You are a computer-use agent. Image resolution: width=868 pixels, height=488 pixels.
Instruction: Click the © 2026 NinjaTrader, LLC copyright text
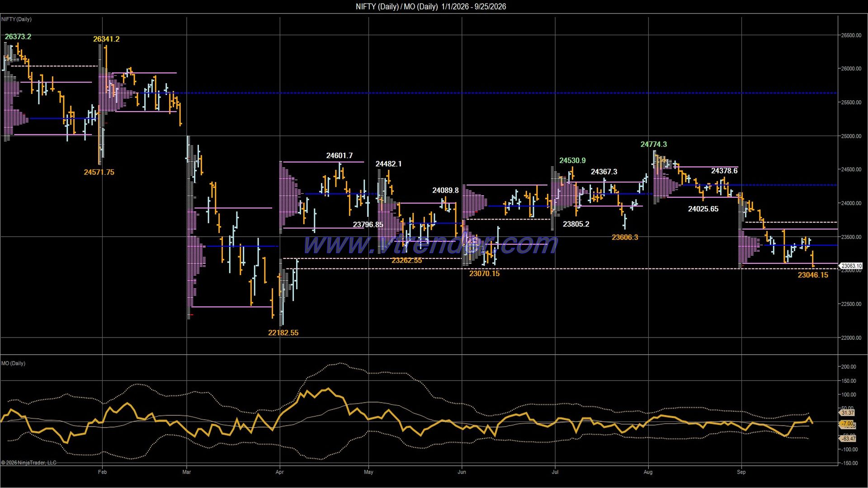coord(29,463)
